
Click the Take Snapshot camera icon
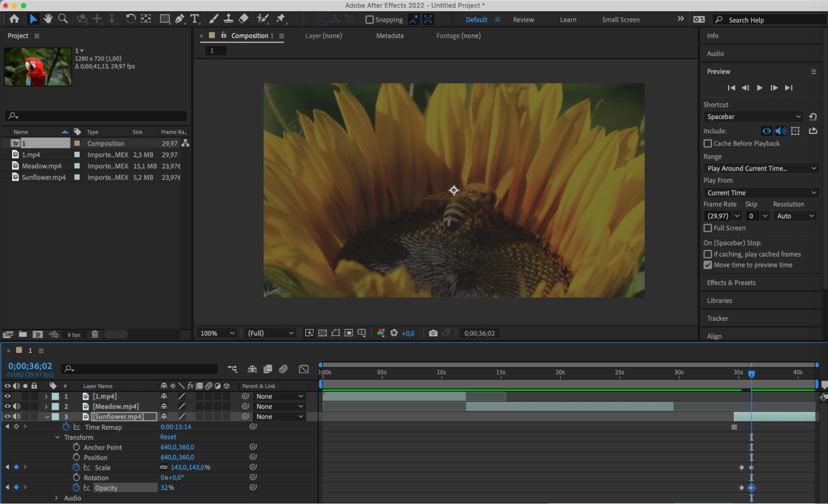433,333
